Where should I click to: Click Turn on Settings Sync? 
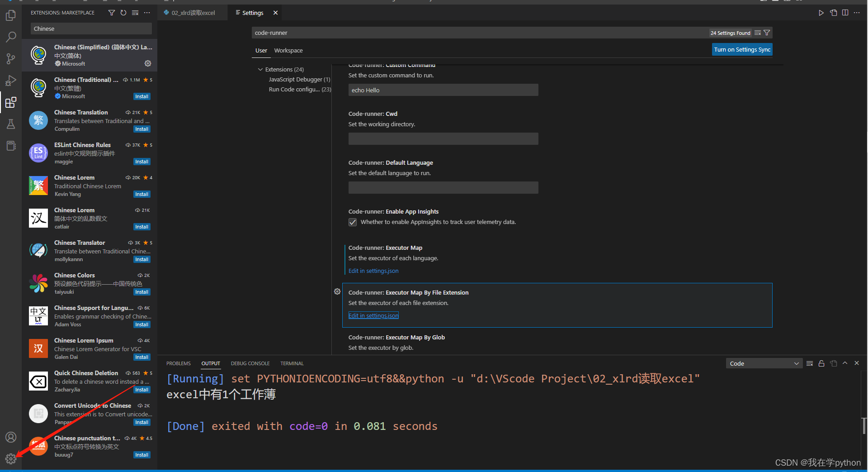pos(742,49)
